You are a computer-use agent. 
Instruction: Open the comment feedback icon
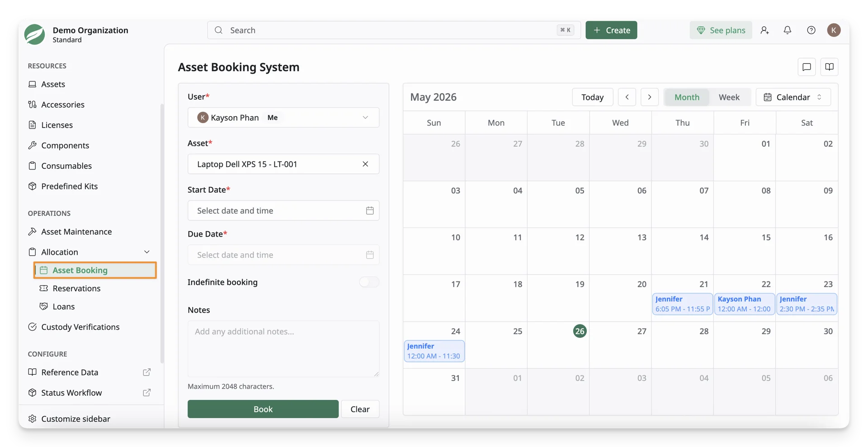tap(807, 67)
